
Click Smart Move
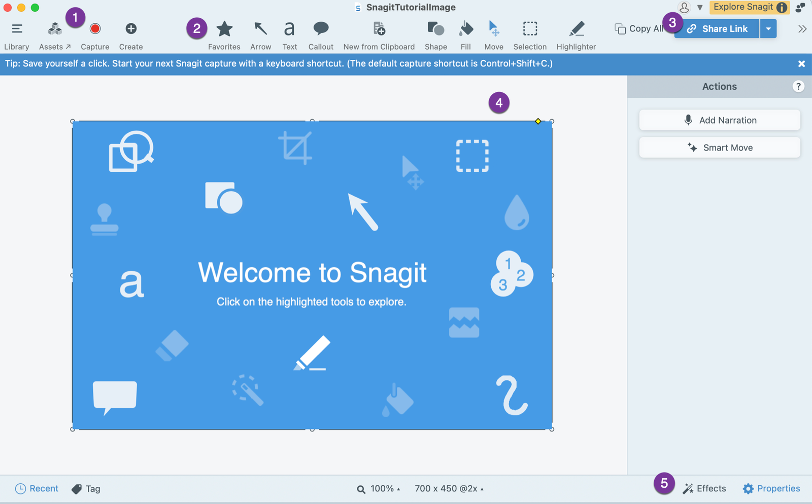pyautogui.click(x=720, y=148)
